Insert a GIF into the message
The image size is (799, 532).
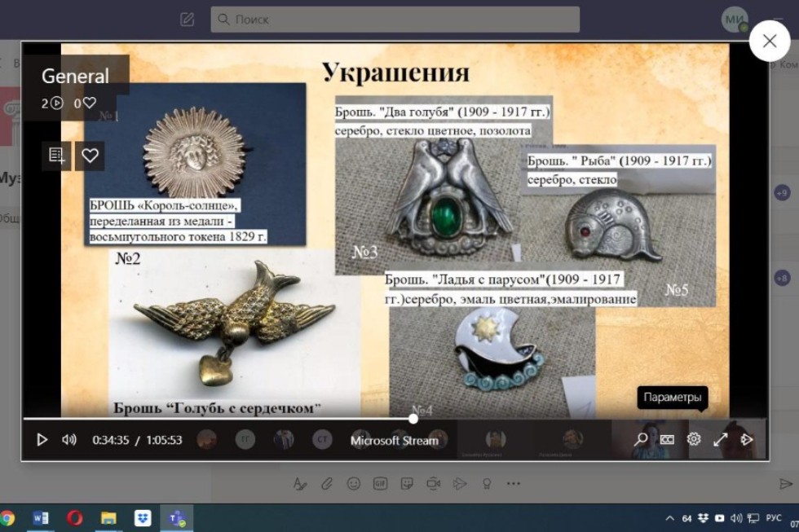point(379,483)
